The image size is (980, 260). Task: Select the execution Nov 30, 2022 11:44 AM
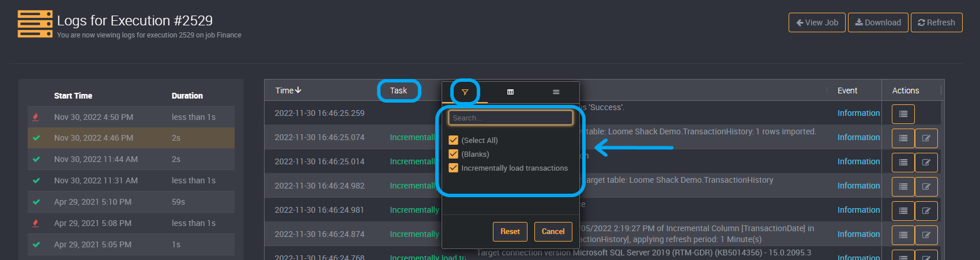131,159
